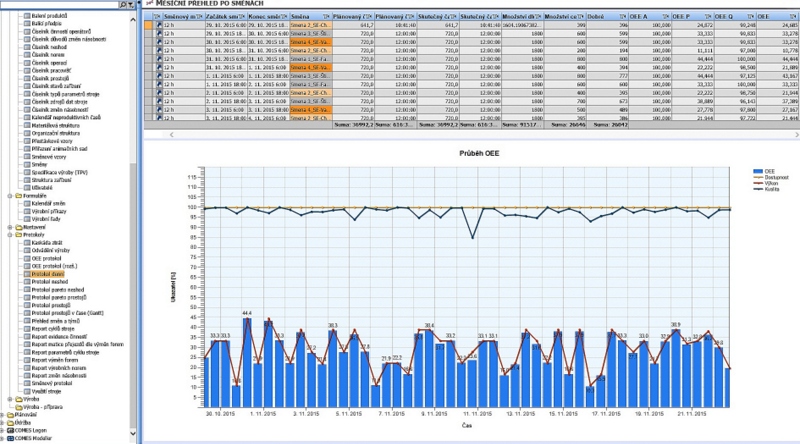Viewport: 800px width, 444px height.
Task: Click the magnifier search icon above the tree
Action: click(122, 4)
